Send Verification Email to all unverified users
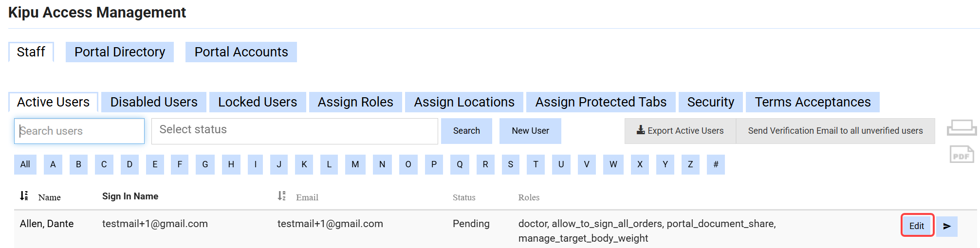This screenshot has height=248, width=980. pos(835,131)
